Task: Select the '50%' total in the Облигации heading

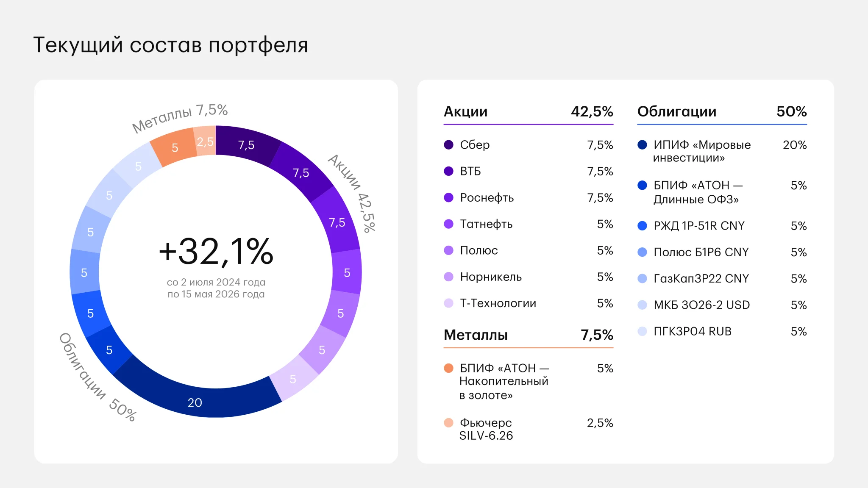Action: click(791, 111)
